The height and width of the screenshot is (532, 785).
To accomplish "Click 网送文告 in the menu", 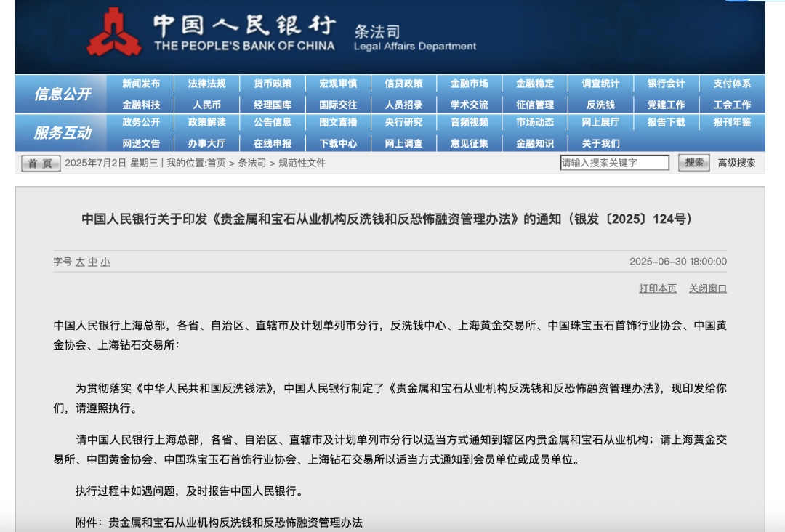I will click(x=141, y=144).
